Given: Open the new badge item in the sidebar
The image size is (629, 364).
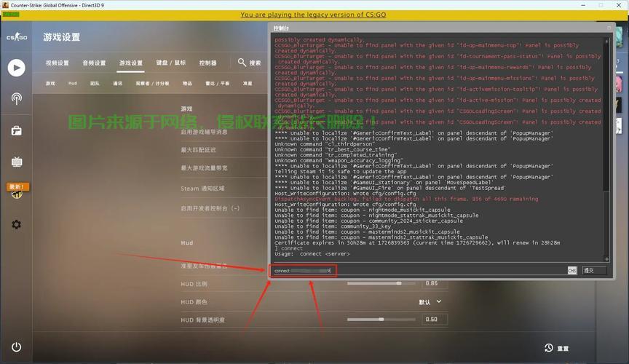Looking at the screenshot, I should click(x=17, y=191).
